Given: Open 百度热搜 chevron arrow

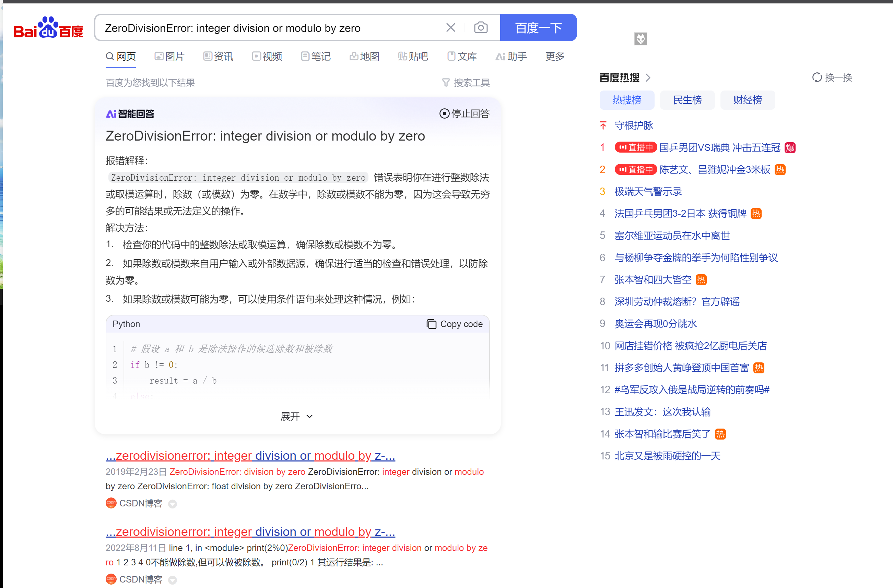Looking at the screenshot, I should [x=648, y=77].
